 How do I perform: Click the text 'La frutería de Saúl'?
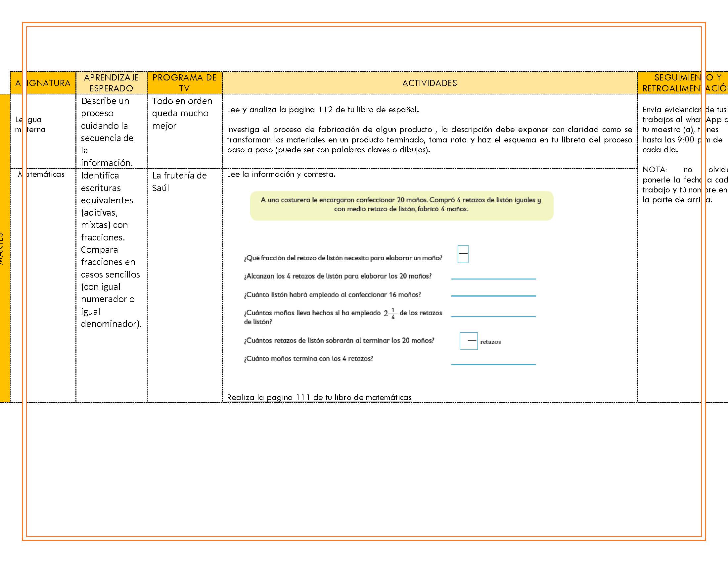click(x=179, y=181)
